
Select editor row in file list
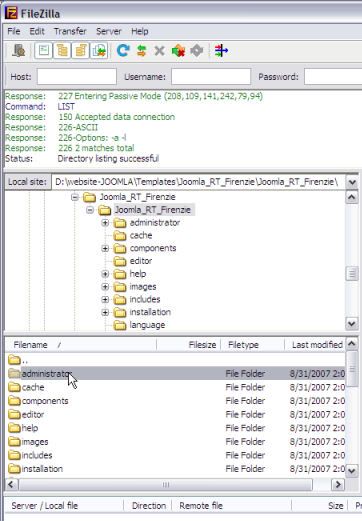(176, 415)
